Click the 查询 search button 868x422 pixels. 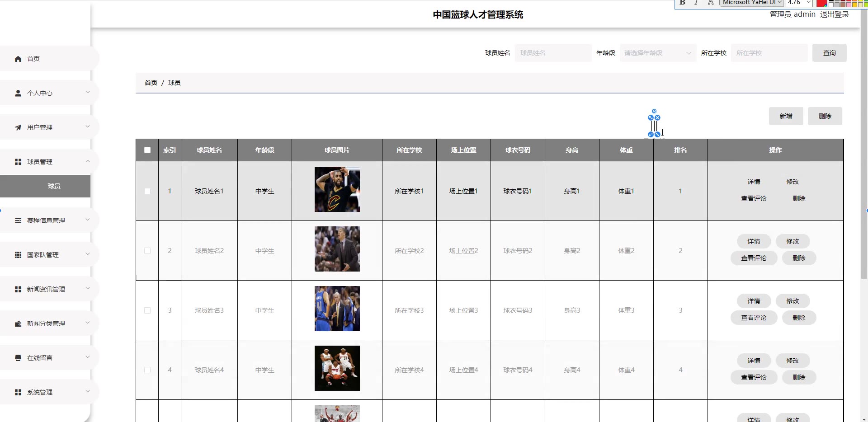(829, 53)
